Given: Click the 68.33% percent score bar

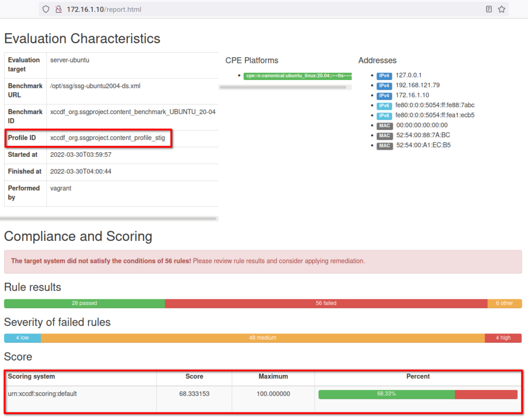Looking at the screenshot, I should point(386,394).
